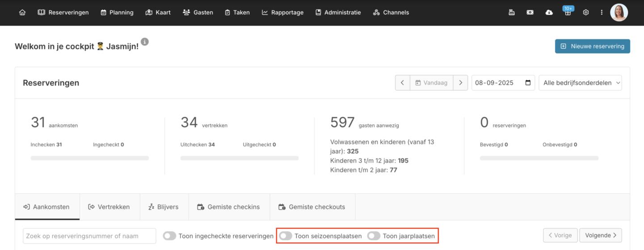Enable Toon ingecheckte reserveringen toggle

pyautogui.click(x=169, y=236)
